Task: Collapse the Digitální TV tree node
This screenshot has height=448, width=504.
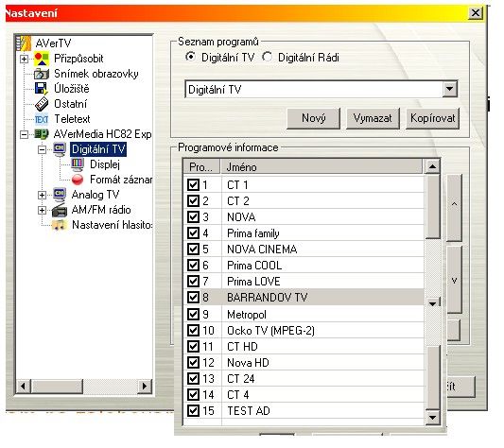Action: [42, 149]
